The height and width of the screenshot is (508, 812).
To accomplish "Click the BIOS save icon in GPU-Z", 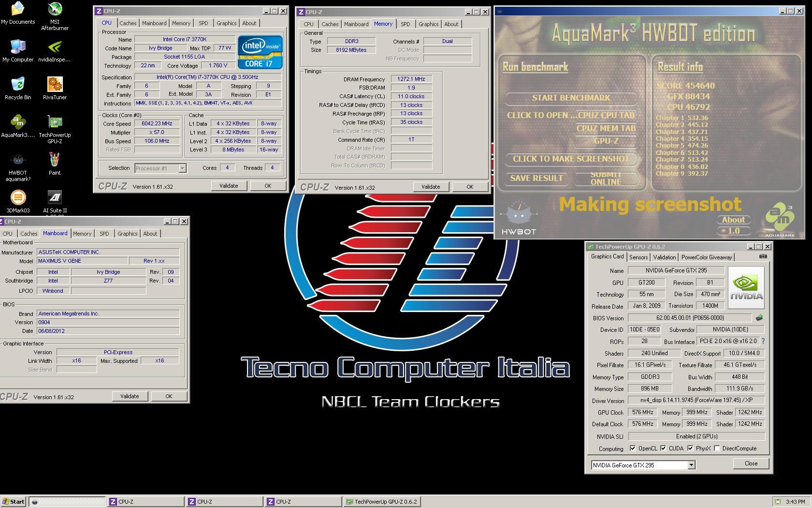I will pos(759,318).
